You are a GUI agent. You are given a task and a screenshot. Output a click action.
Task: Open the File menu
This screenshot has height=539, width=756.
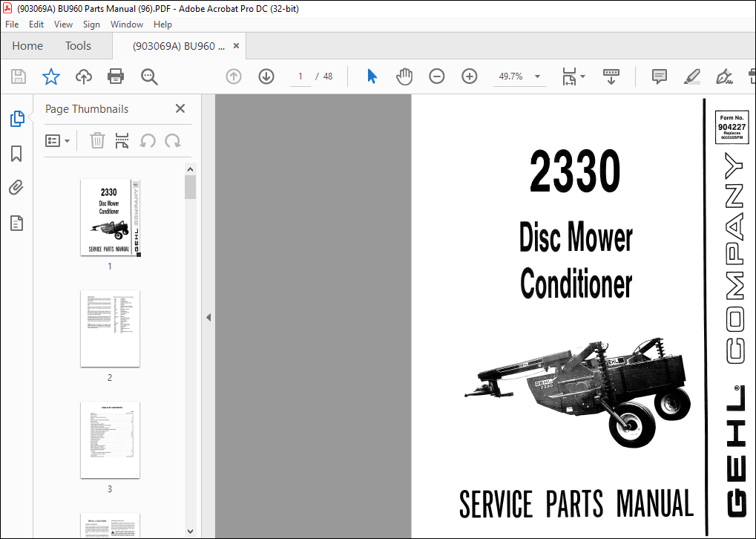(12, 24)
